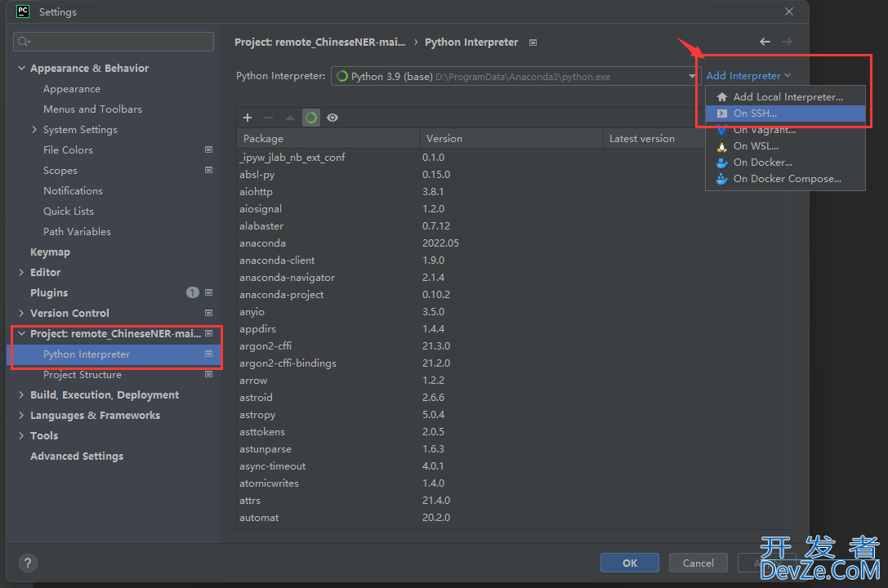This screenshot has height=588, width=888.
Task: Toggle the show early releases eye icon
Action: point(332,118)
